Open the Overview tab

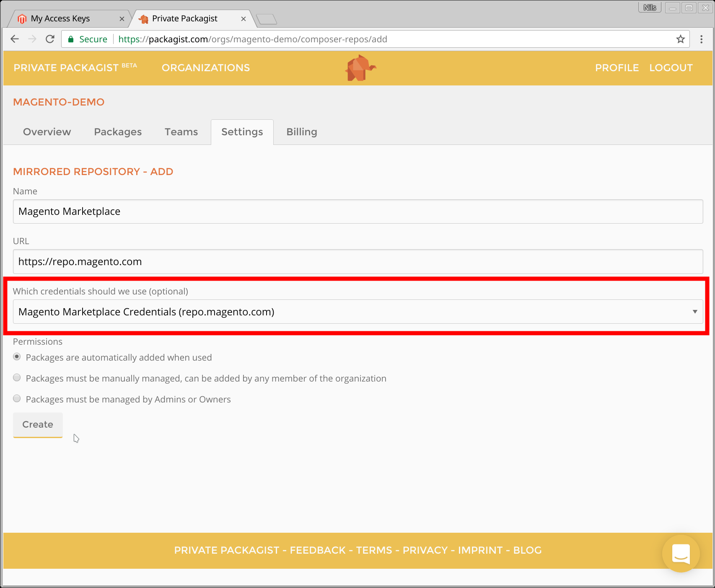pyautogui.click(x=47, y=132)
